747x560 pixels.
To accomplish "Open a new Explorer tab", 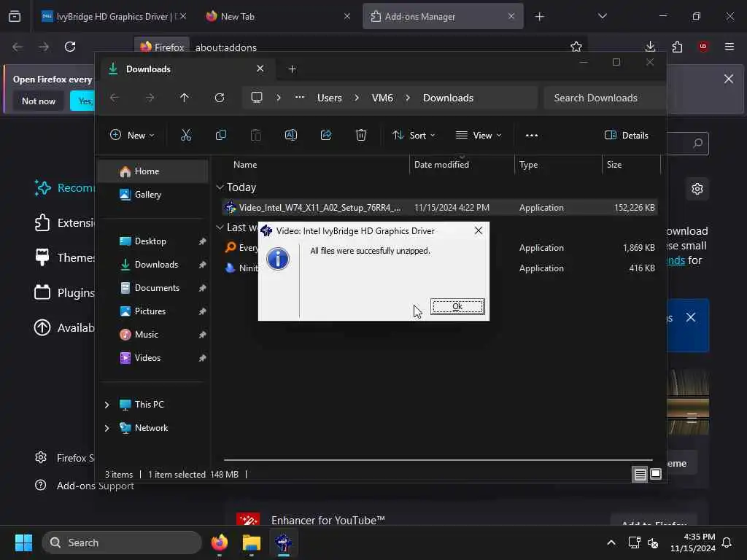I will pyautogui.click(x=293, y=69).
